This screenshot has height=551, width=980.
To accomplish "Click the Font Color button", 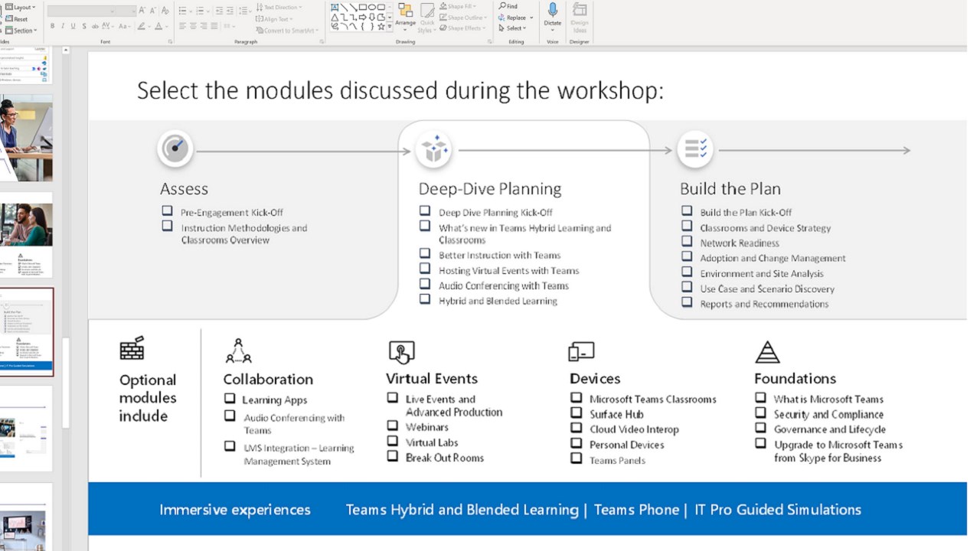I will click(160, 26).
